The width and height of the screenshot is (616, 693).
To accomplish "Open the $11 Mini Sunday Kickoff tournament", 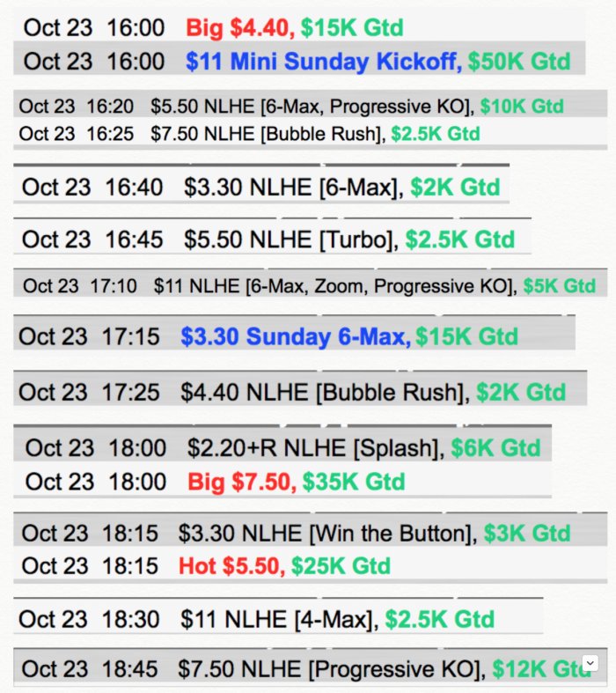I will (x=322, y=61).
